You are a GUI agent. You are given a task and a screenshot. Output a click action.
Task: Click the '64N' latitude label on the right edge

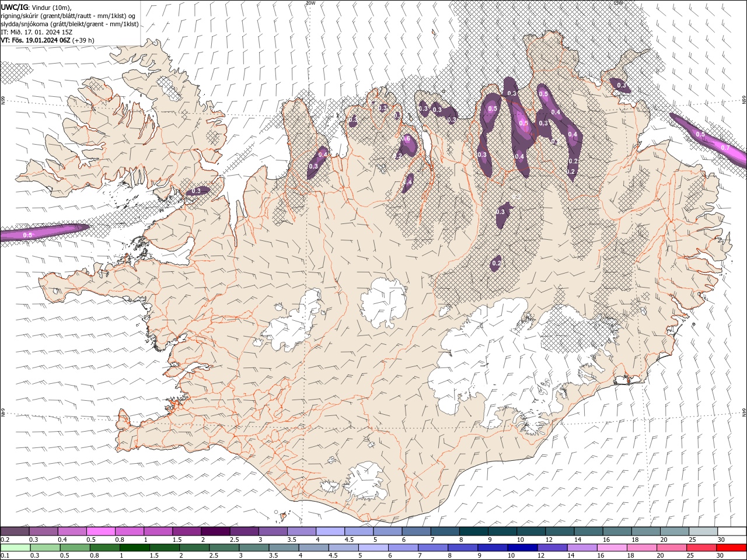pos(744,412)
